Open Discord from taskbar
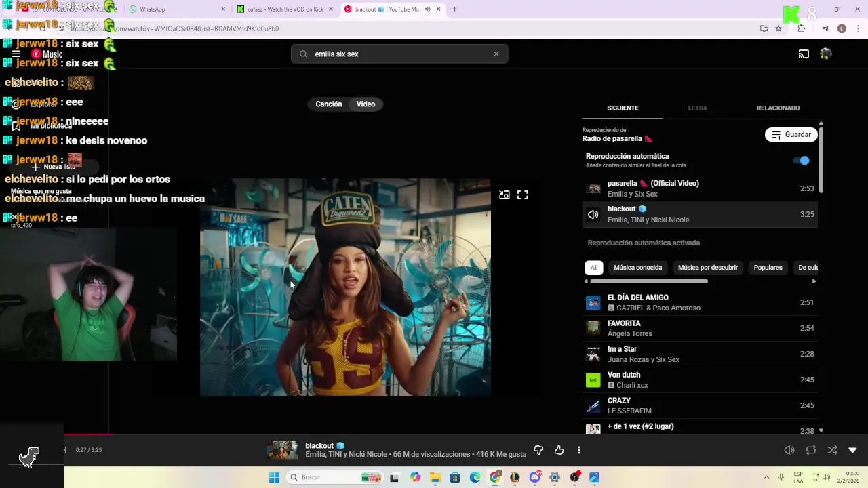This screenshot has height=488, width=868. click(535, 477)
